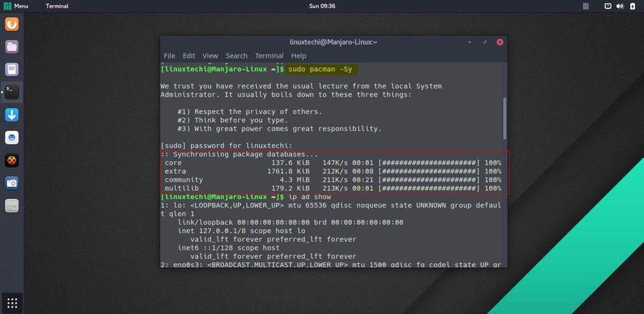Maximize the terminal window
This screenshot has height=314, width=644.
[485, 42]
